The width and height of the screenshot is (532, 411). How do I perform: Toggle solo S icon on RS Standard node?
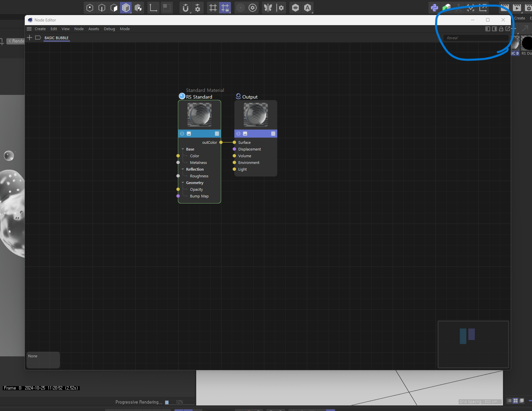pos(182,133)
